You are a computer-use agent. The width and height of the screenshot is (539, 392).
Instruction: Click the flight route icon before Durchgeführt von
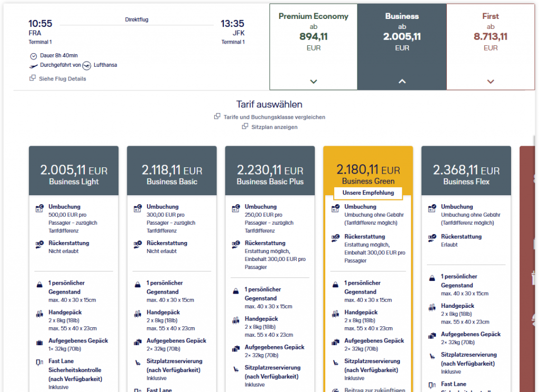coord(33,66)
